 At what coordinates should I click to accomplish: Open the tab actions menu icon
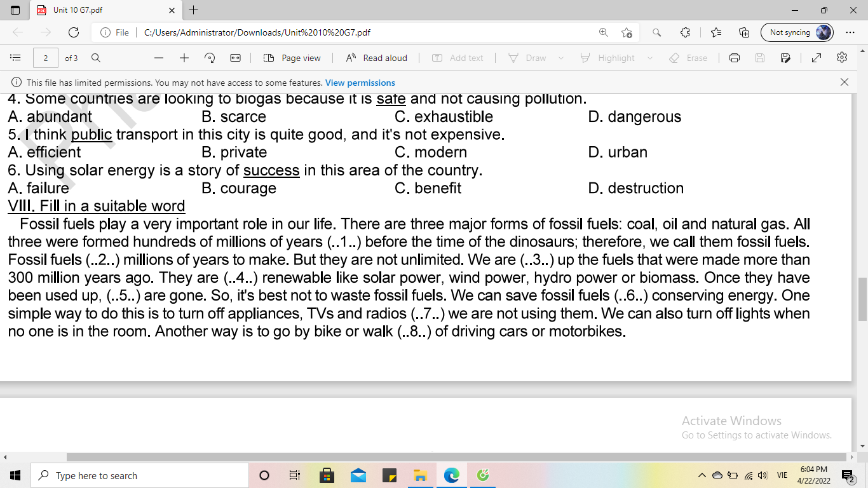point(15,10)
